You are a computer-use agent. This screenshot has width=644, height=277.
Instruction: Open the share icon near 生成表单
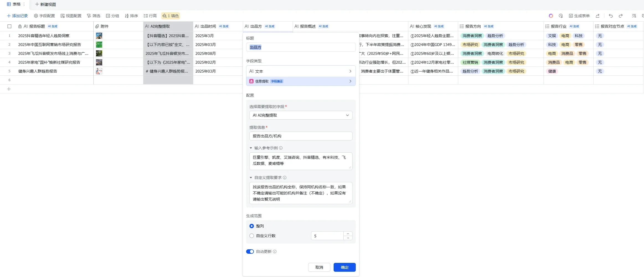click(x=598, y=16)
